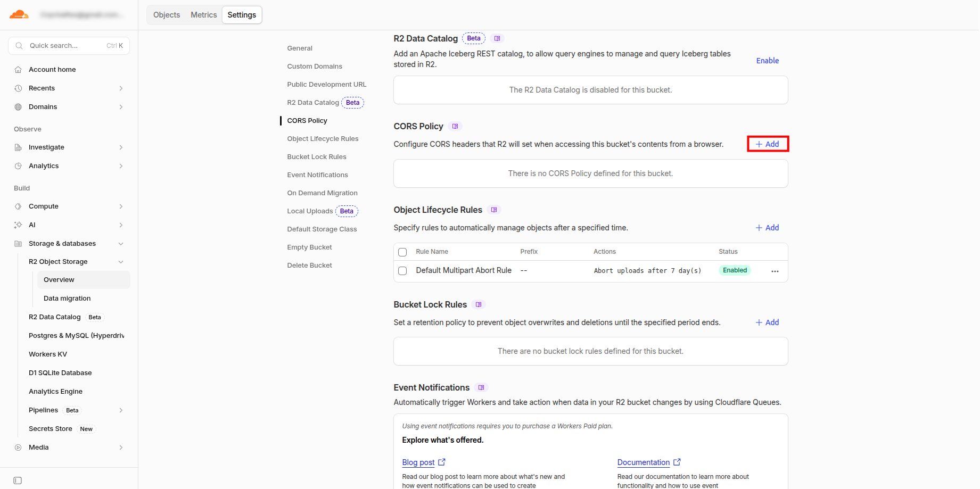
Task: Jump to On Demand Migration in settings nav
Action: 322,193
